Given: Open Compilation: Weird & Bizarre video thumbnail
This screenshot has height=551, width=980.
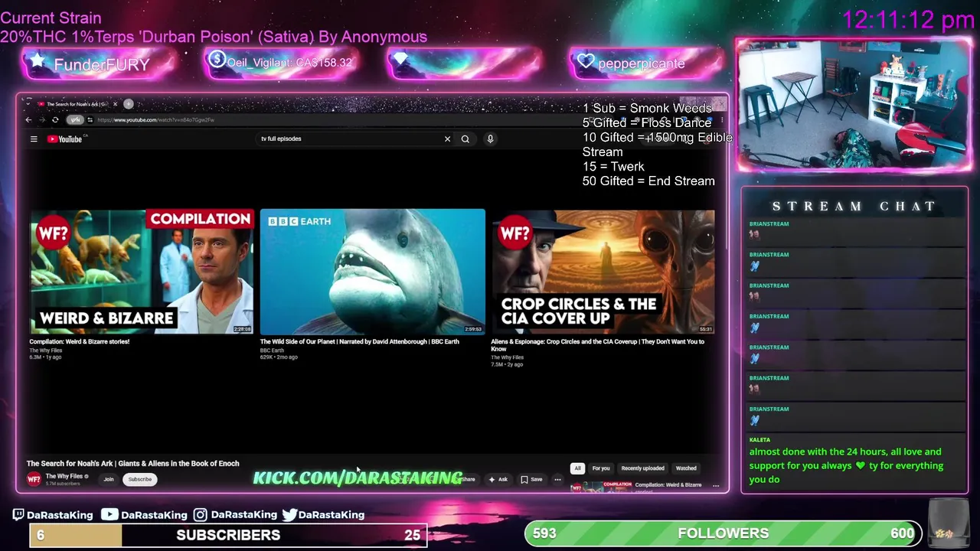Looking at the screenshot, I should pyautogui.click(x=142, y=271).
